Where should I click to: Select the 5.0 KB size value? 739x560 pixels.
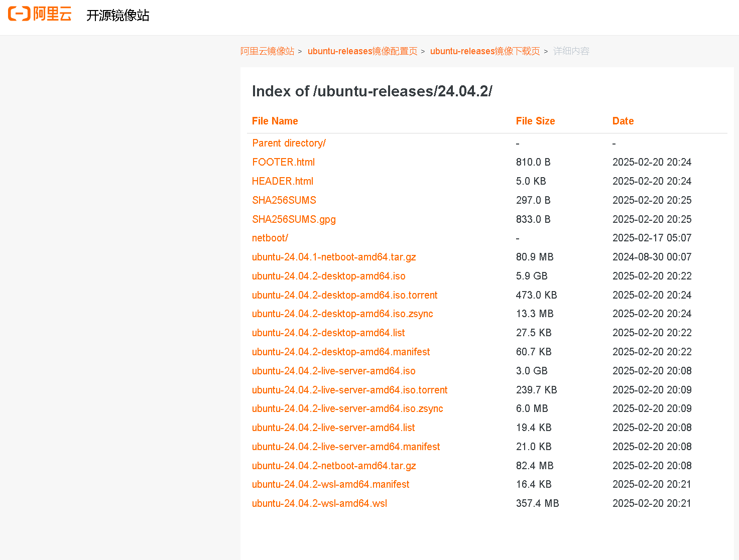[531, 181]
